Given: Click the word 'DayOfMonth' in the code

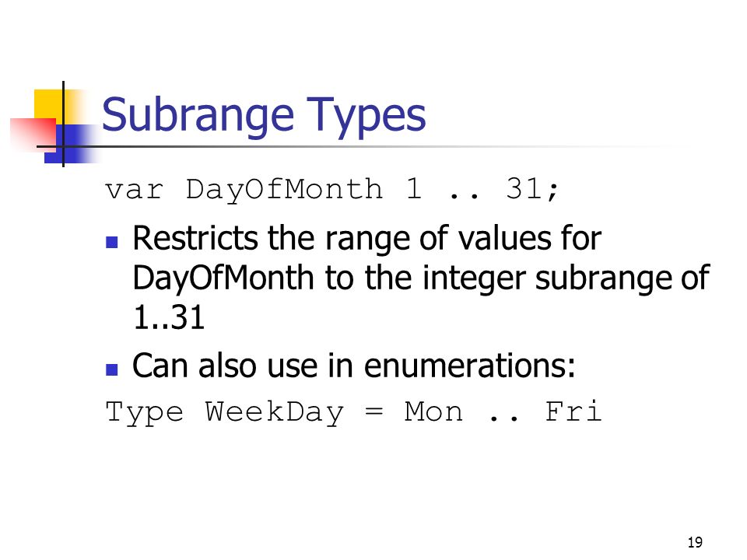Looking at the screenshot, I should coord(284,190).
